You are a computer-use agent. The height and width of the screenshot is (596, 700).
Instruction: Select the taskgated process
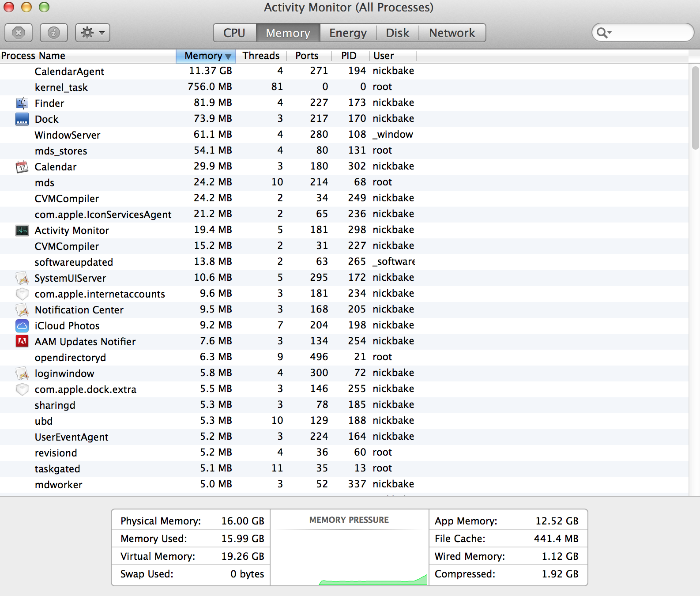point(344,469)
